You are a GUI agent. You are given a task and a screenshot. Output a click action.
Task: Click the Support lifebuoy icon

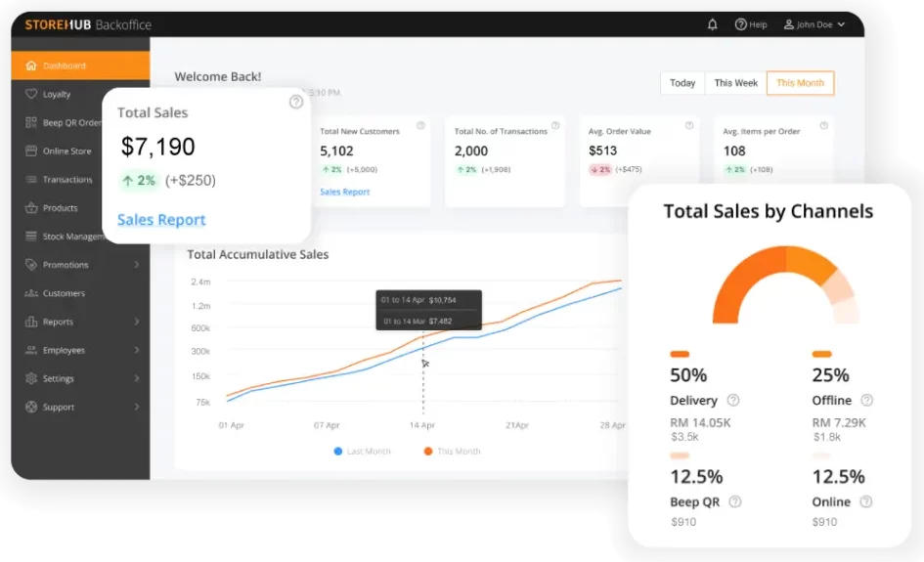(31, 407)
